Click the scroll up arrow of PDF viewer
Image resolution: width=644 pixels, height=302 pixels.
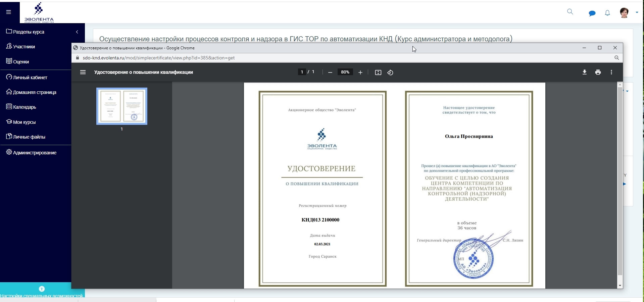(620, 85)
